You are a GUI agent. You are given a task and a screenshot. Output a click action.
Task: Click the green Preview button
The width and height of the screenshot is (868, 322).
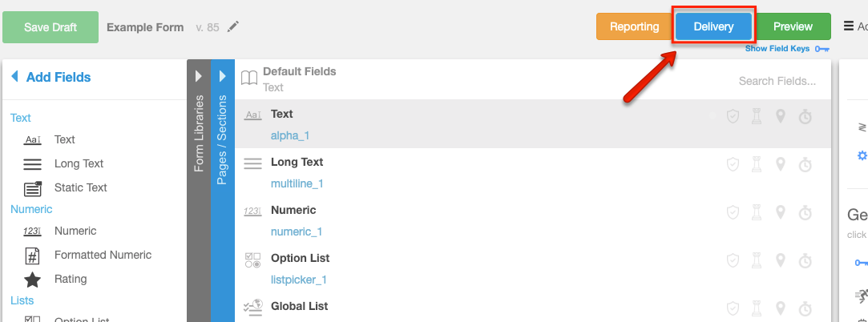point(793,26)
